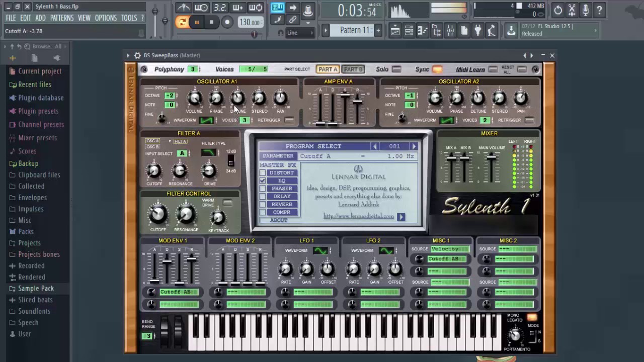This screenshot has width=644, height=362.
Task: Toggle song/pattern mode button
Action: coord(182,22)
